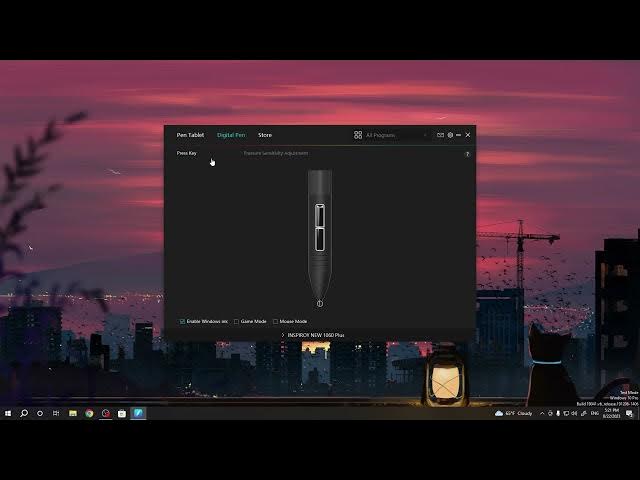Open the notification center icon
The image size is (640, 480).
(629, 414)
